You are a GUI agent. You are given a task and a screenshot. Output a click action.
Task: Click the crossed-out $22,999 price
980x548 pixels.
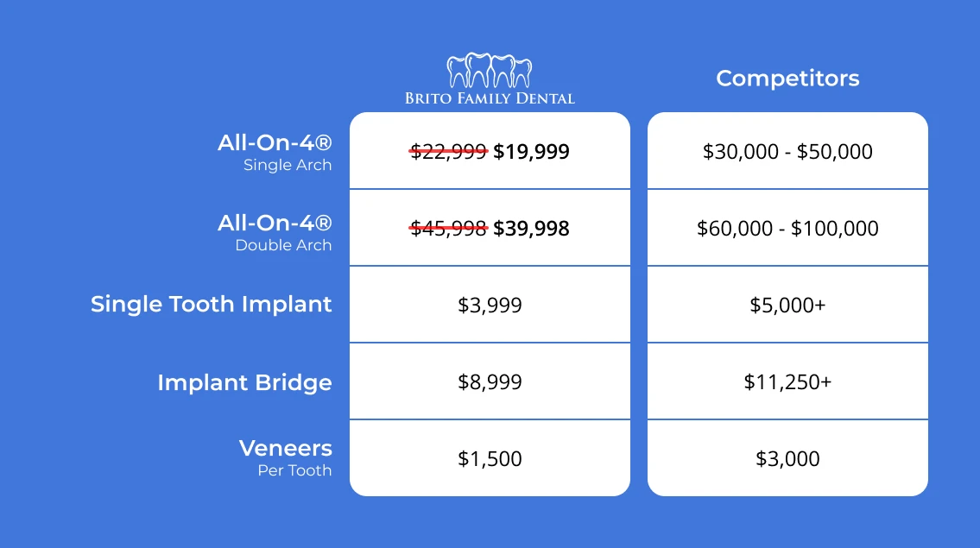point(448,152)
